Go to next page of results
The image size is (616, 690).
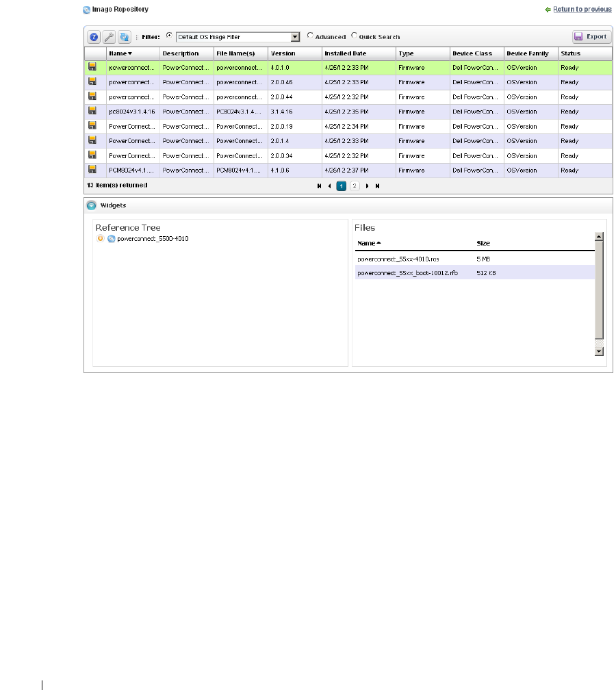pos(368,186)
